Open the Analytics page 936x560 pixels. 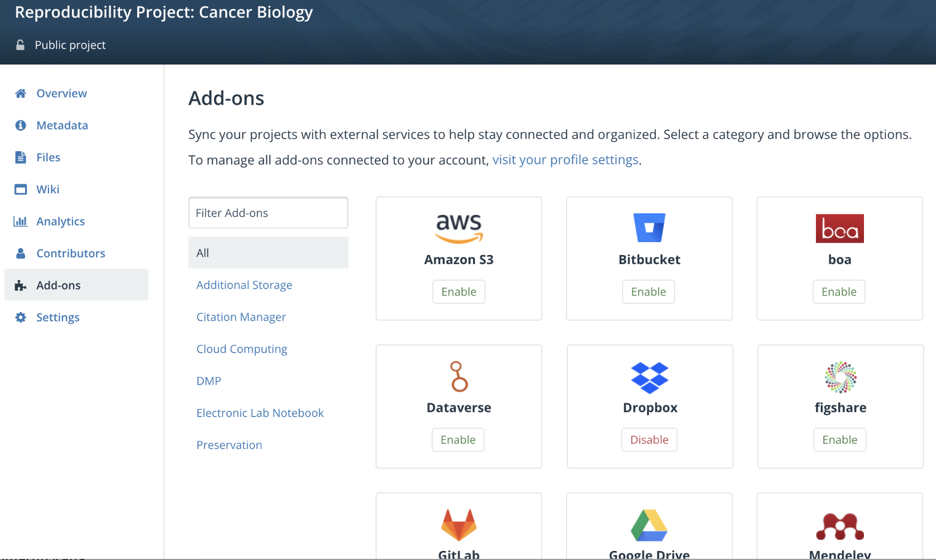(60, 221)
